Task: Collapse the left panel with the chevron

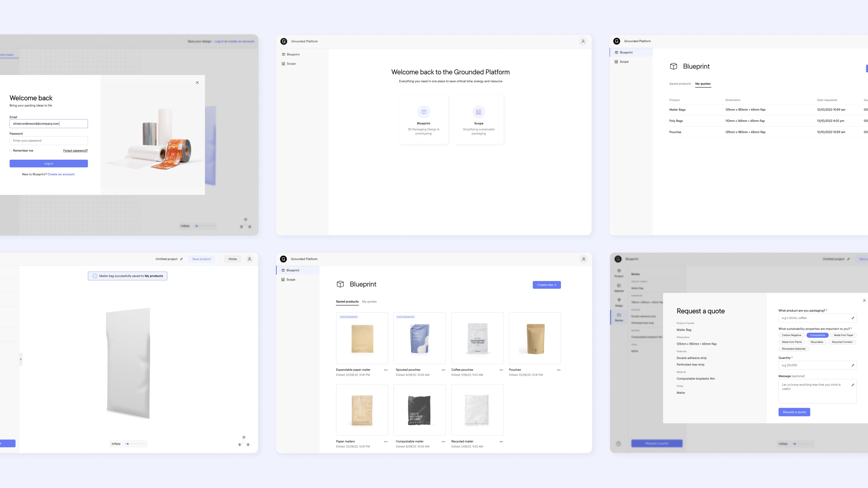Action: (x=21, y=360)
